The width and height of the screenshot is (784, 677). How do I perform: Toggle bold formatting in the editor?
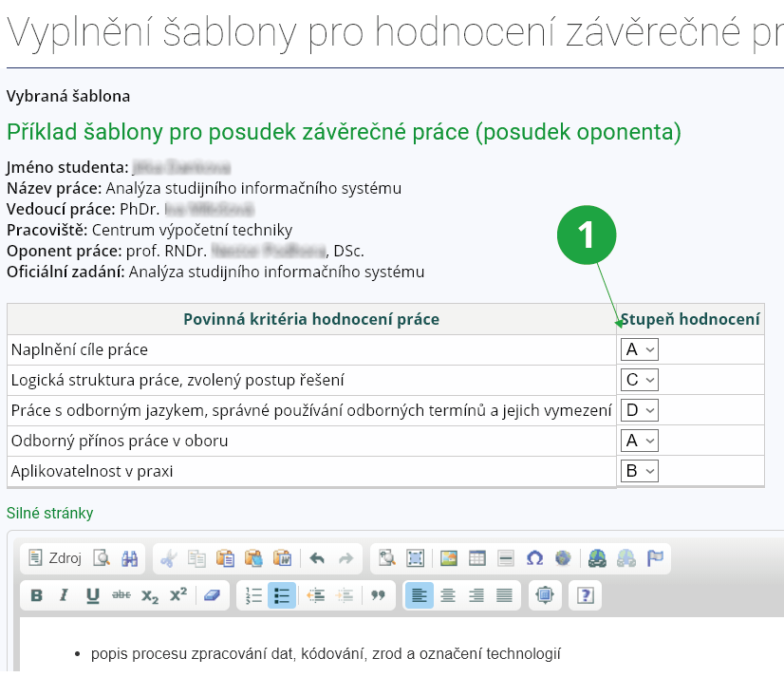coord(36,595)
